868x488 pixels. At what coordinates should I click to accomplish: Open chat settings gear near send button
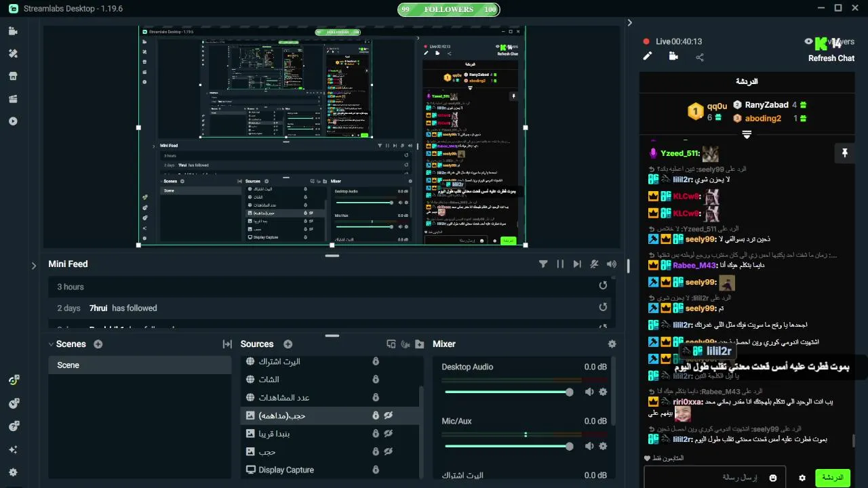tap(802, 478)
